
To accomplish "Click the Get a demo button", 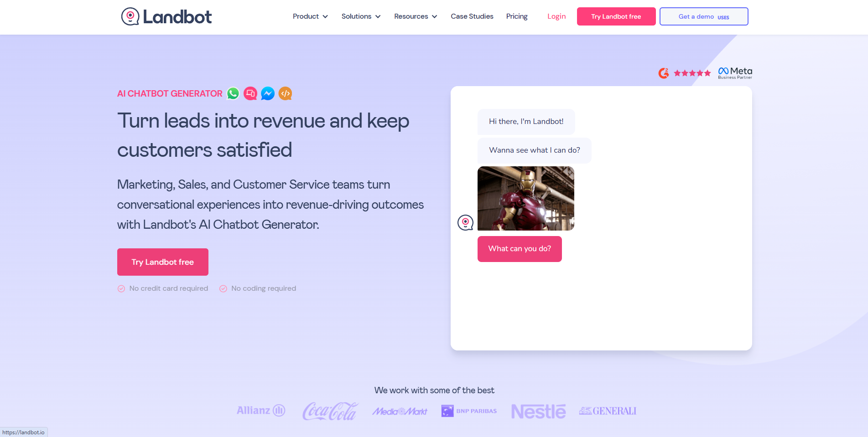I will [x=704, y=16].
